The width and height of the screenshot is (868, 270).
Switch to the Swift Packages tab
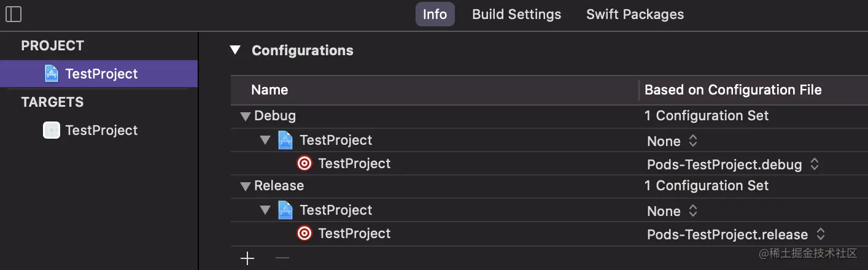pyautogui.click(x=635, y=14)
